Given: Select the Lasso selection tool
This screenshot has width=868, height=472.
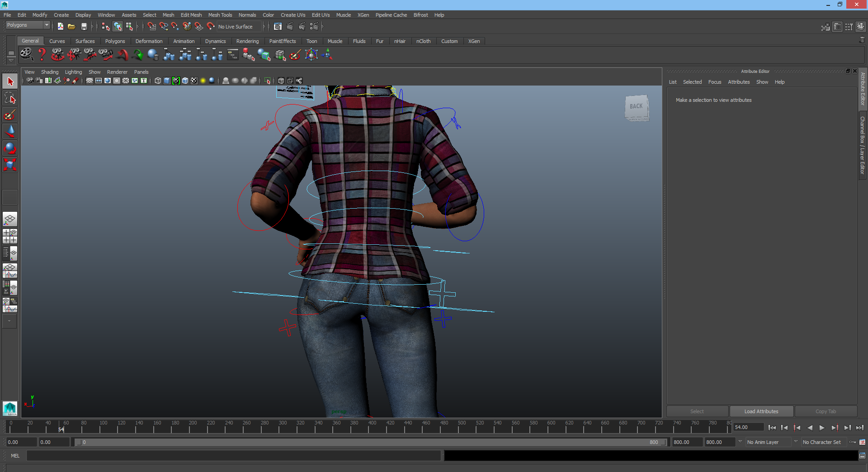Looking at the screenshot, I should (x=10, y=98).
